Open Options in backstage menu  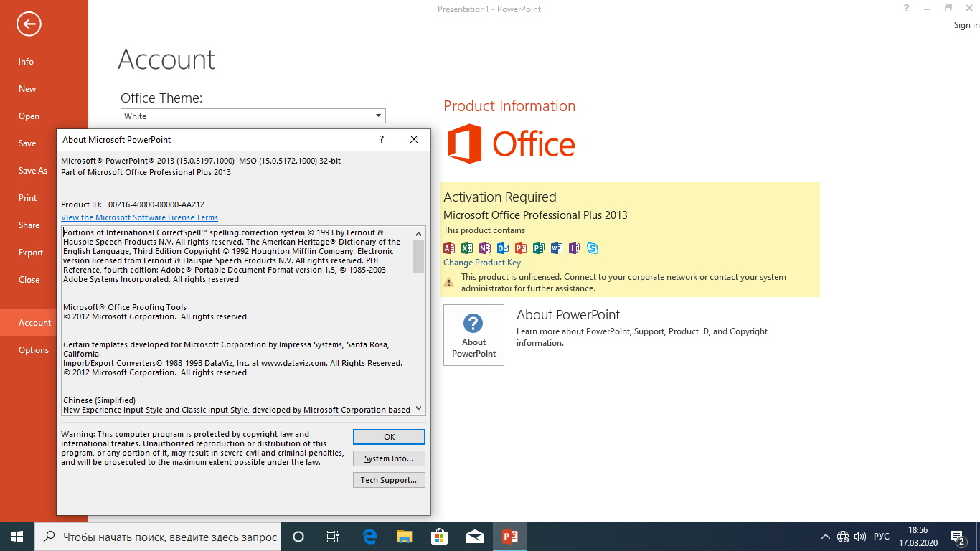29,350
